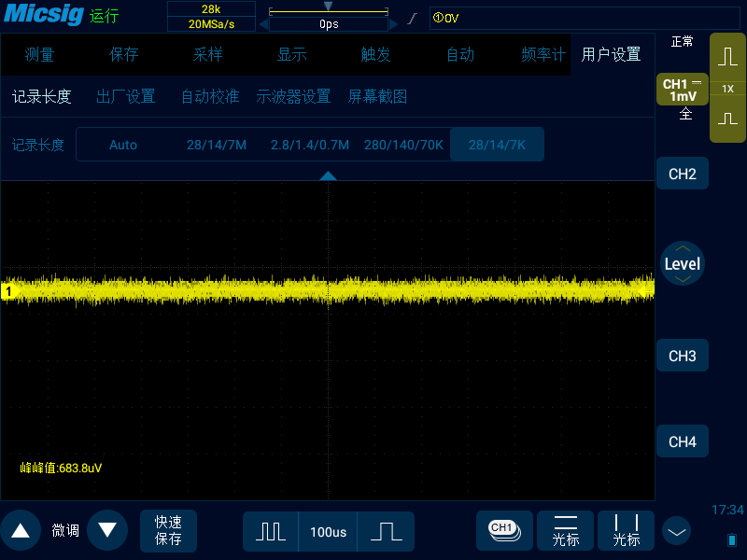The width and height of the screenshot is (747, 560).
Task: Enable vertical 光标 cursors
Action: click(x=626, y=530)
